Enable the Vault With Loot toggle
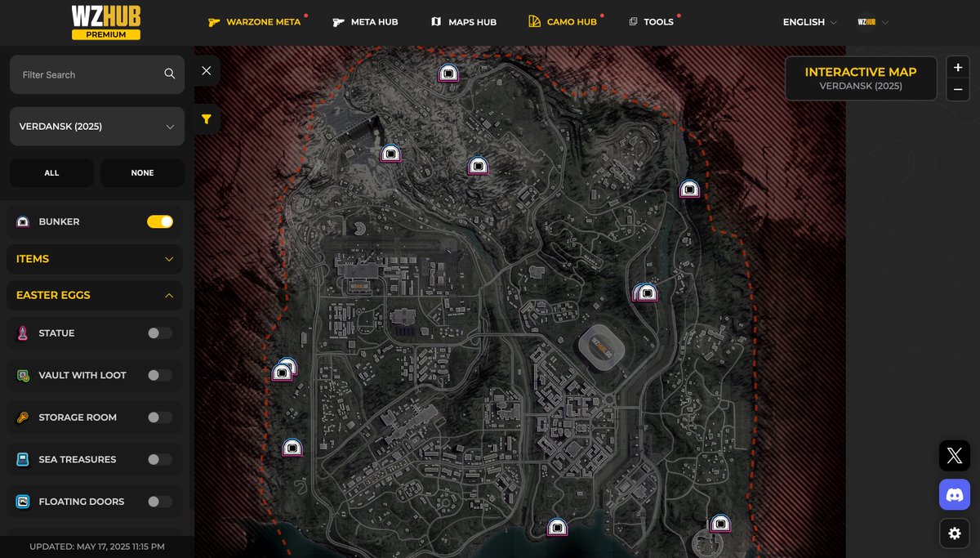The height and width of the screenshot is (558, 980). point(160,376)
